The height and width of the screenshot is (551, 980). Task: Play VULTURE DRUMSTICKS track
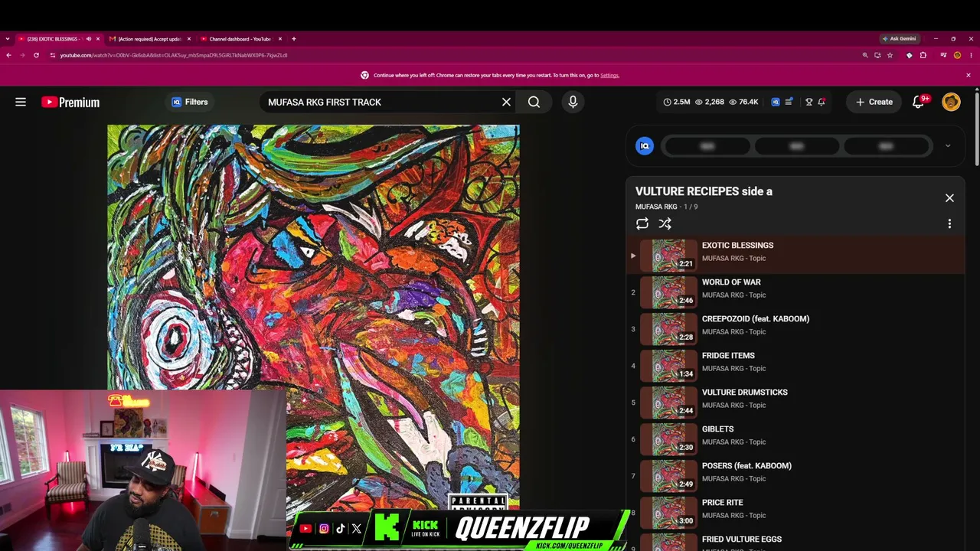coord(795,403)
